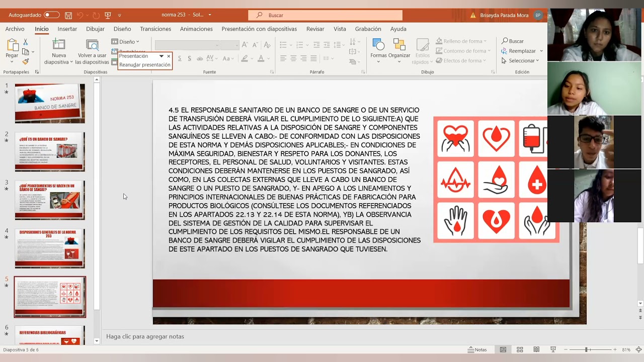Open the Presentación popup dropdown arrow
The width and height of the screenshot is (644, 362).
[x=162, y=56]
